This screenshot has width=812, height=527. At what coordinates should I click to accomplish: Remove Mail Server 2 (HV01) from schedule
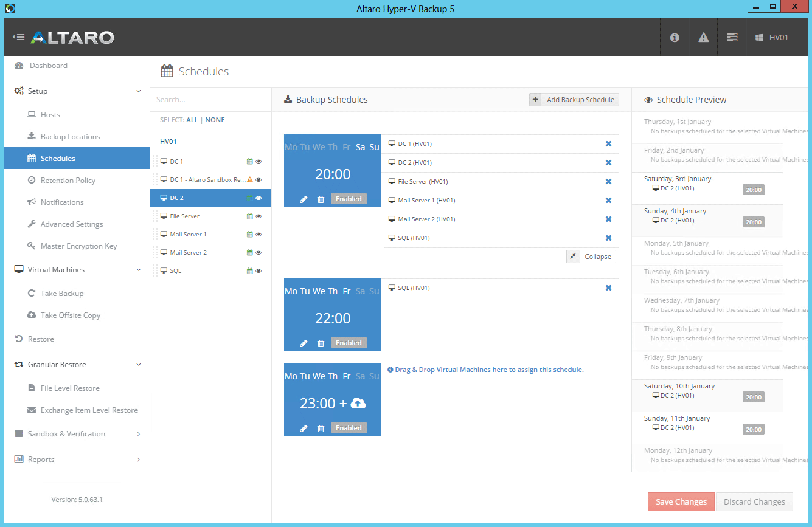(x=608, y=219)
